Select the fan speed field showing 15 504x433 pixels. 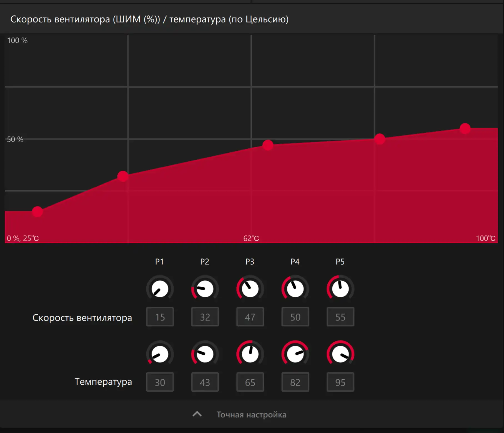(x=160, y=317)
